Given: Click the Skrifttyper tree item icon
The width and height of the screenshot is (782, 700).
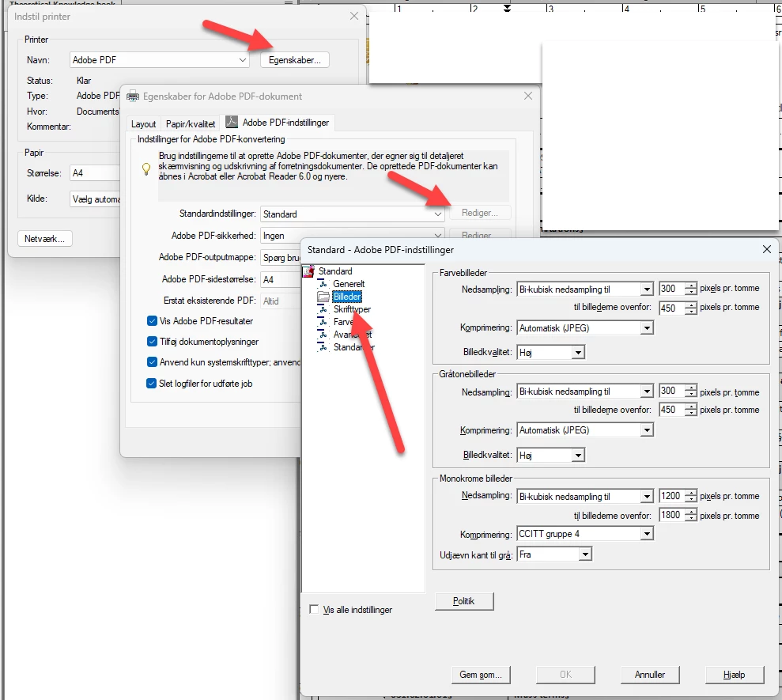Looking at the screenshot, I should coord(323,309).
